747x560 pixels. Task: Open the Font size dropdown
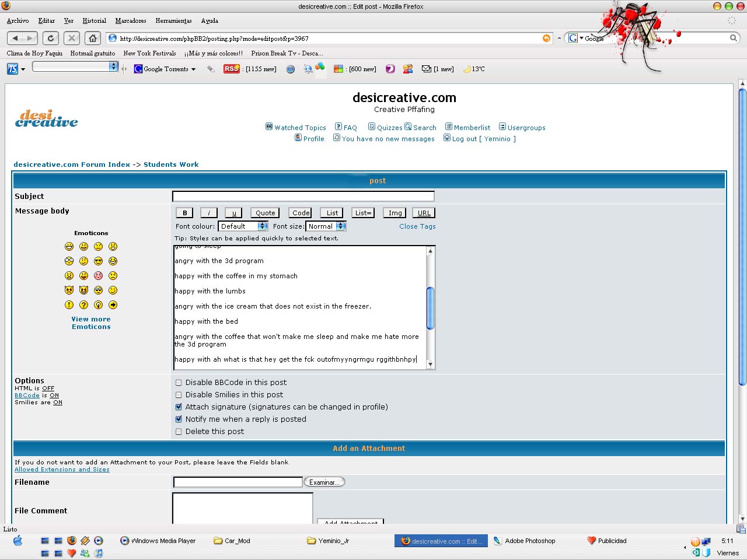(x=326, y=226)
